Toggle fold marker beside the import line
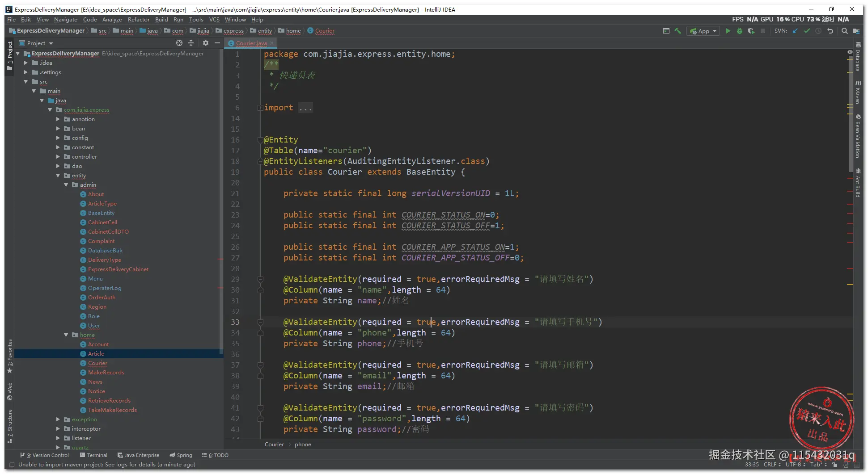The width and height of the screenshot is (868, 474). coord(260,108)
